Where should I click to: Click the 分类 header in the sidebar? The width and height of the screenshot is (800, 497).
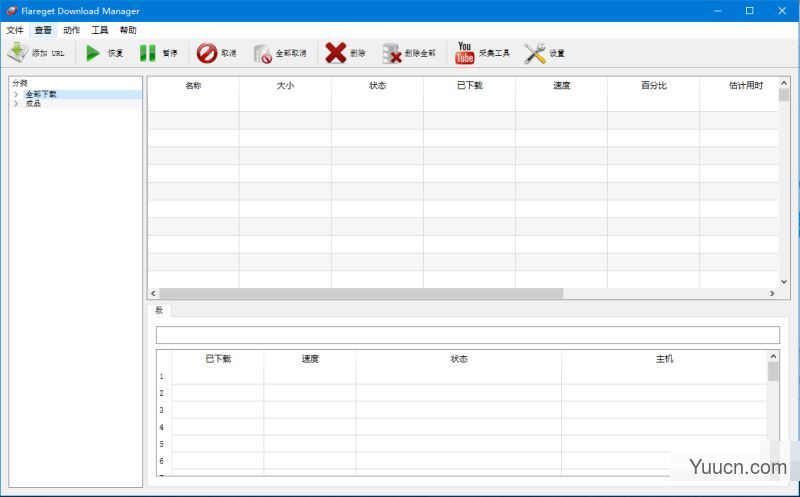[x=20, y=83]
